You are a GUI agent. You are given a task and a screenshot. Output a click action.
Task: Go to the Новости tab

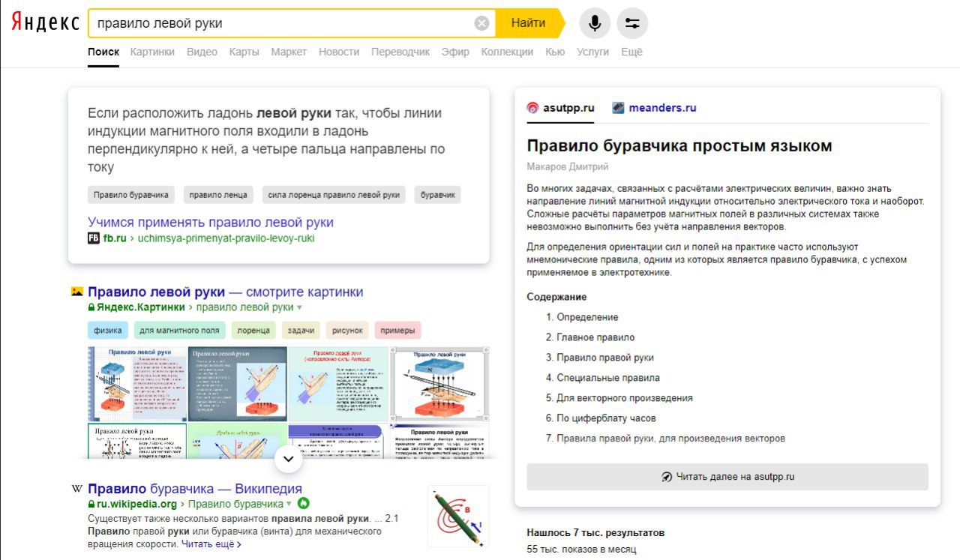click(x=339, y=52)
